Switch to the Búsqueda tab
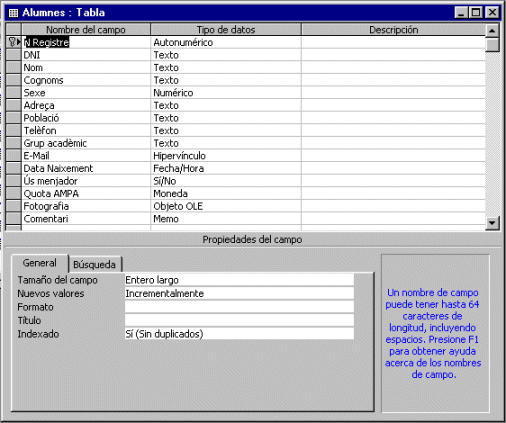This screenshot has height=423, width=506. click(95, 265)
